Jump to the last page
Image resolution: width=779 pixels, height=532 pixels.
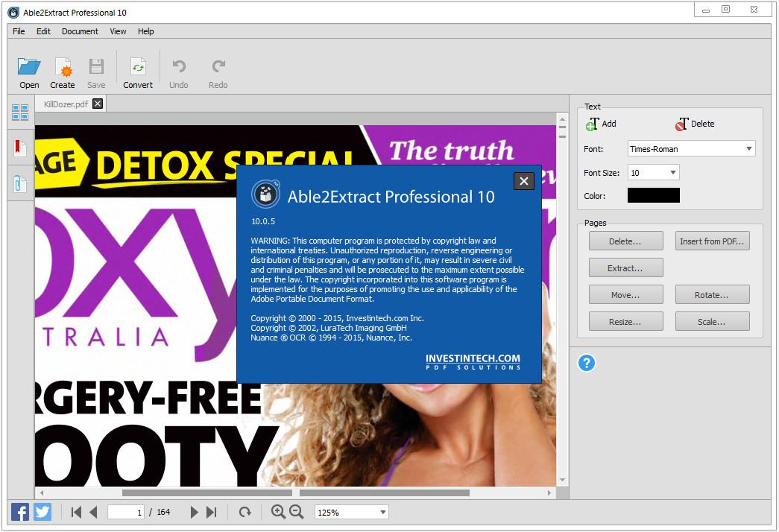(212, 512)
